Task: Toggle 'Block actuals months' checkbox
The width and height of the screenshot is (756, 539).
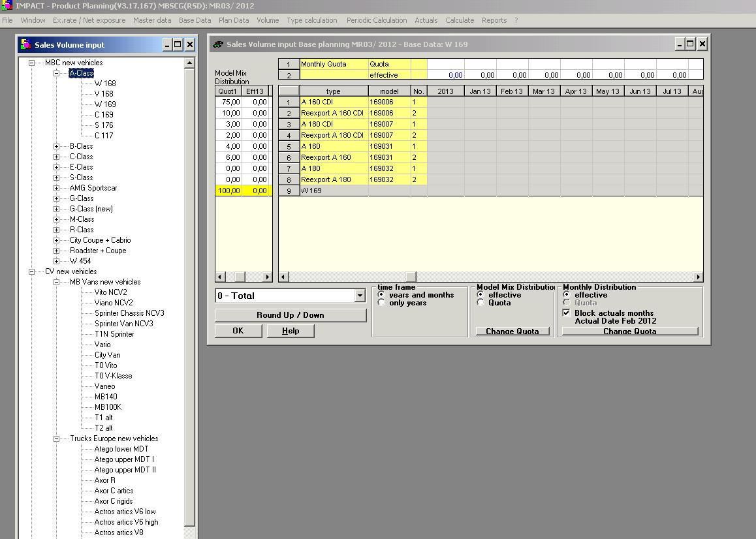Action: [x=567, y=313]
